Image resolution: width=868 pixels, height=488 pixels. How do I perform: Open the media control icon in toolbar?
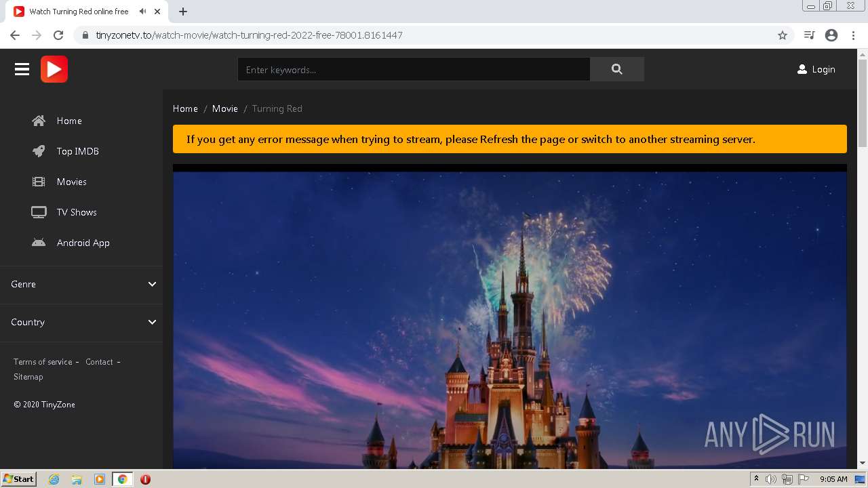pyautogui.click(x=809, y=35)
